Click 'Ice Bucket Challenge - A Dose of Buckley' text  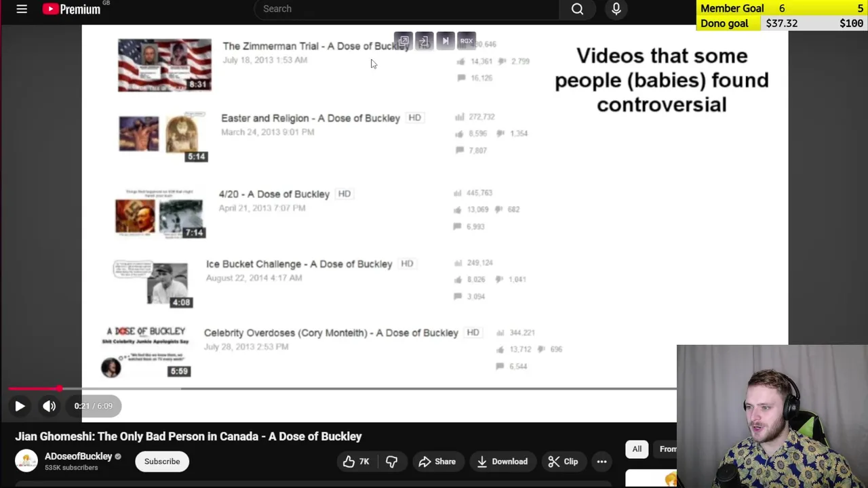[299, 264]
